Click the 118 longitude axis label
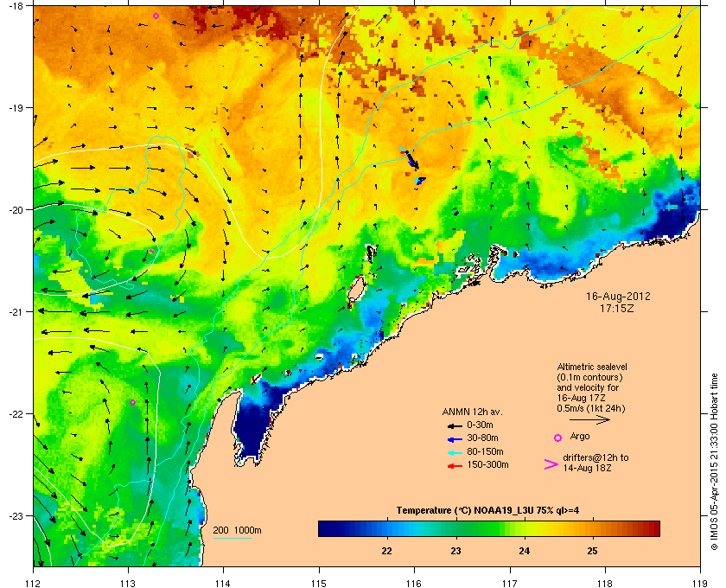This screenshot has height=588, width=726. pyautogui.click(x=605, y=584)
